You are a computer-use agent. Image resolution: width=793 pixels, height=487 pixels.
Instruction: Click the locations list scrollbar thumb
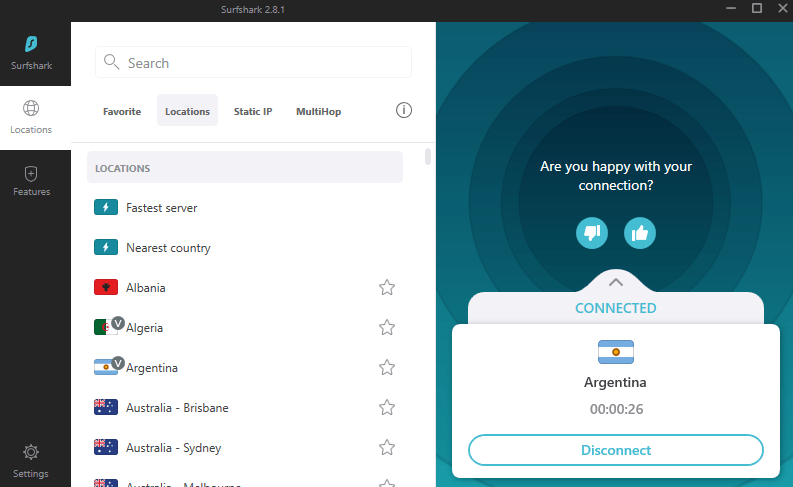(x=428, y=156)
